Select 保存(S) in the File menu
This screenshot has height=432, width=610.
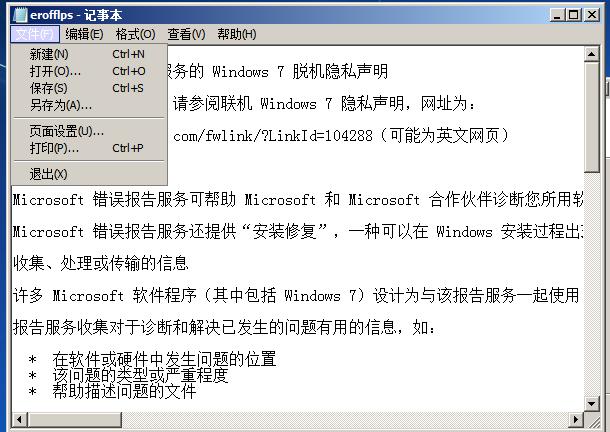89,88
